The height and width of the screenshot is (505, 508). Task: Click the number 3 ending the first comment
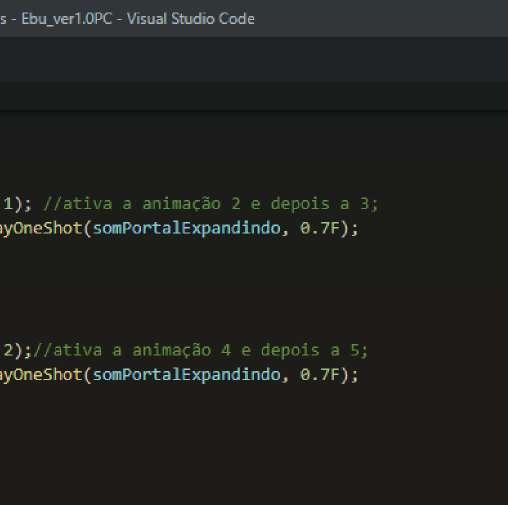(x=365, y=204)
